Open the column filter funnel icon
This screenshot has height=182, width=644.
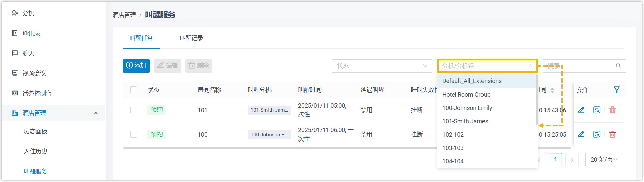(x=616, y=90)
